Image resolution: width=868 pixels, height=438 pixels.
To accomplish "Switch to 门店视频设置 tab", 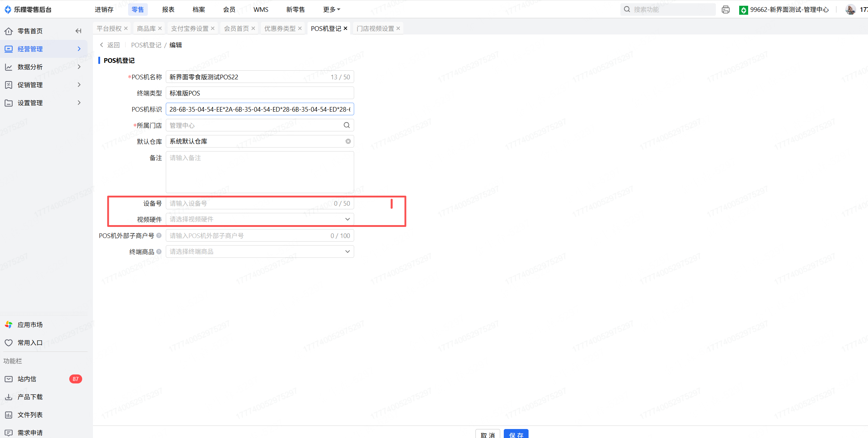I will click(x=375, y=28).
